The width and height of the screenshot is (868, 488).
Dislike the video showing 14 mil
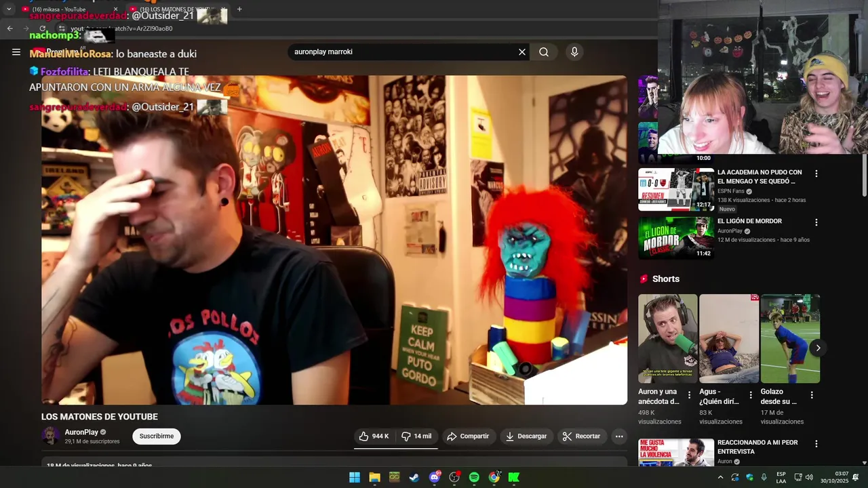pos(416,436)
